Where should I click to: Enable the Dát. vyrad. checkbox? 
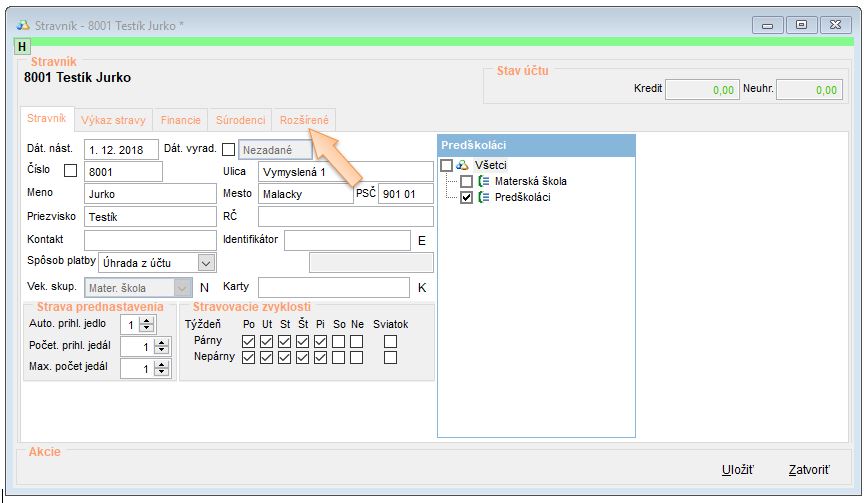click(228, 150)
